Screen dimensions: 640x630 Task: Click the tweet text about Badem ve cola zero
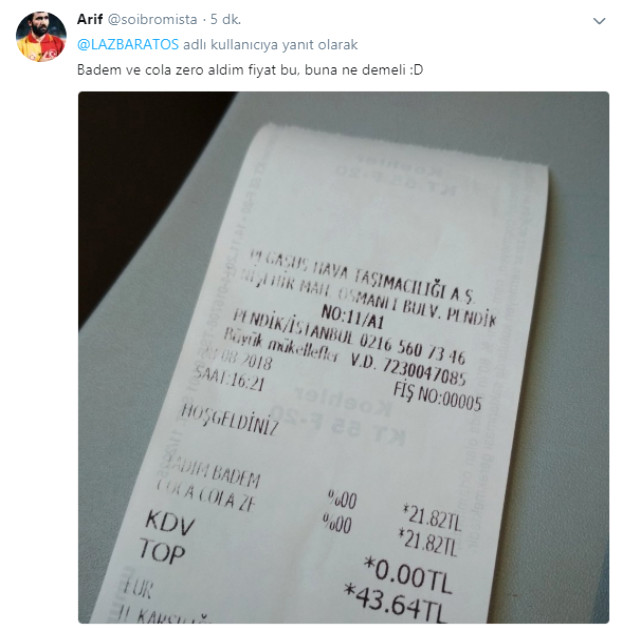[250, 70]
